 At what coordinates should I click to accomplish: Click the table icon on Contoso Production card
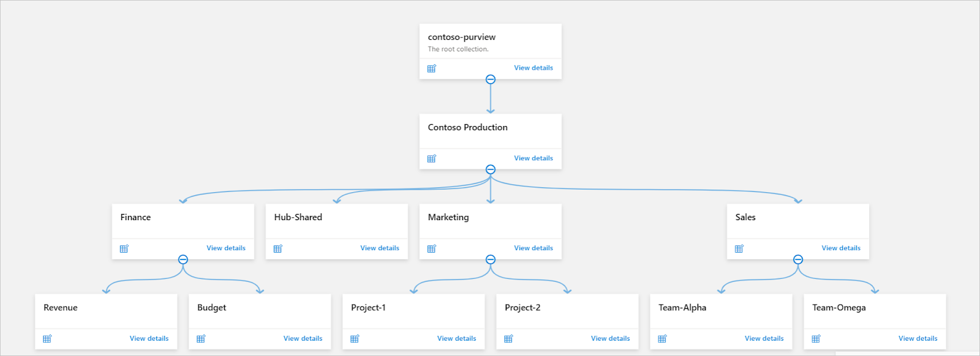(x=432, y=158)
